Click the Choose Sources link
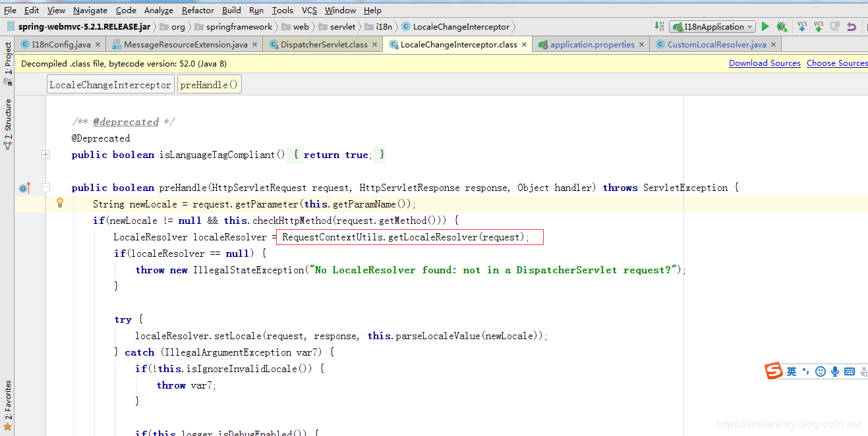868x436 pixels. pos(837,63)
